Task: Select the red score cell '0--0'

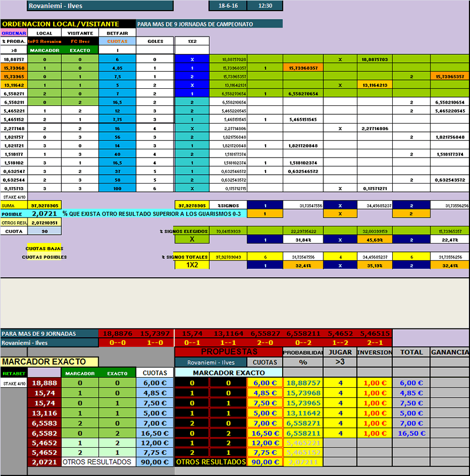Action: (x=118, y=342)
